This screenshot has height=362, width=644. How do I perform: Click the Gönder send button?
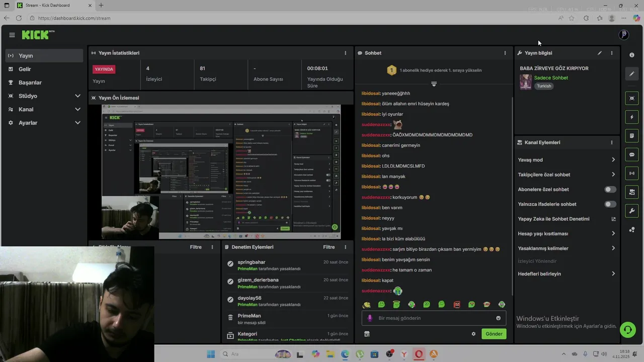coord(494,334)
